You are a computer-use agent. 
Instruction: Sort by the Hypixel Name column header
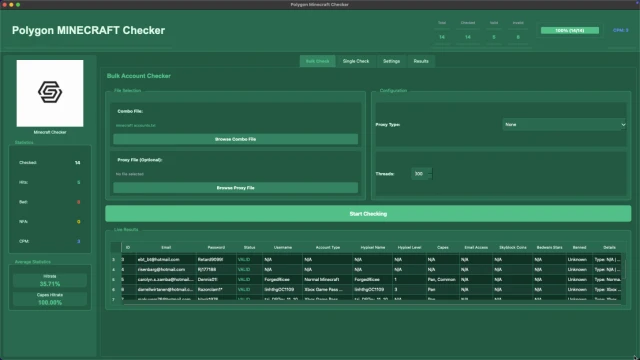[x=373, y=247]
